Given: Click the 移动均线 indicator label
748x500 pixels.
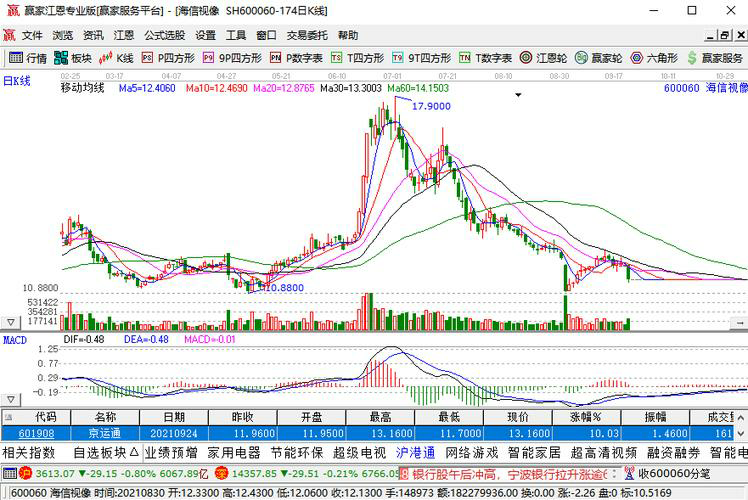Looking at the screenshot, I should [x=82, y=88].
